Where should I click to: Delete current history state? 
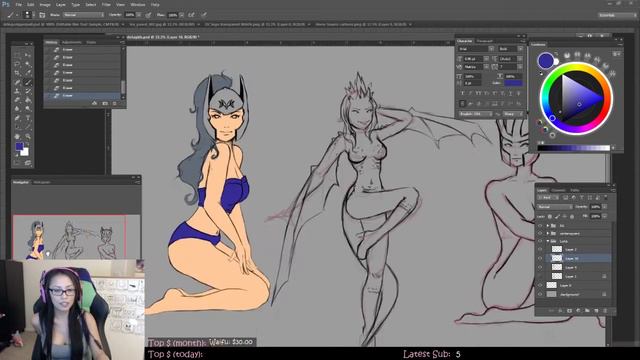click(x=114, y=103)
